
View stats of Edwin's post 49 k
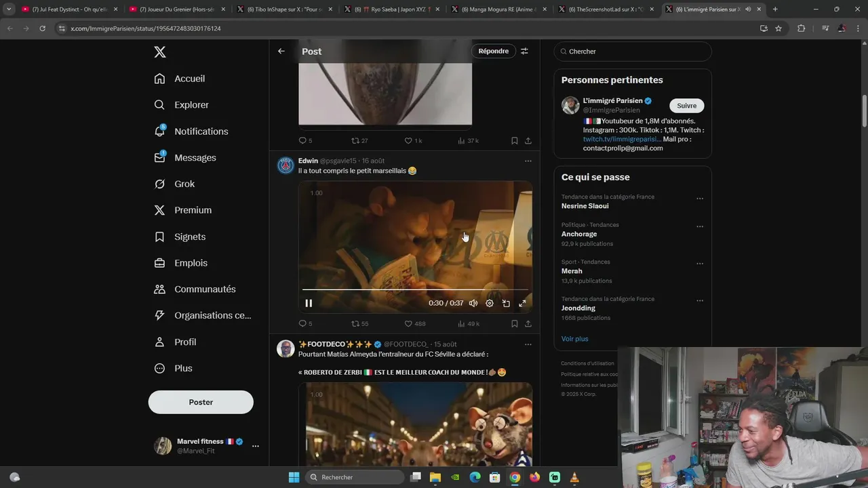[x=469, y=324]
